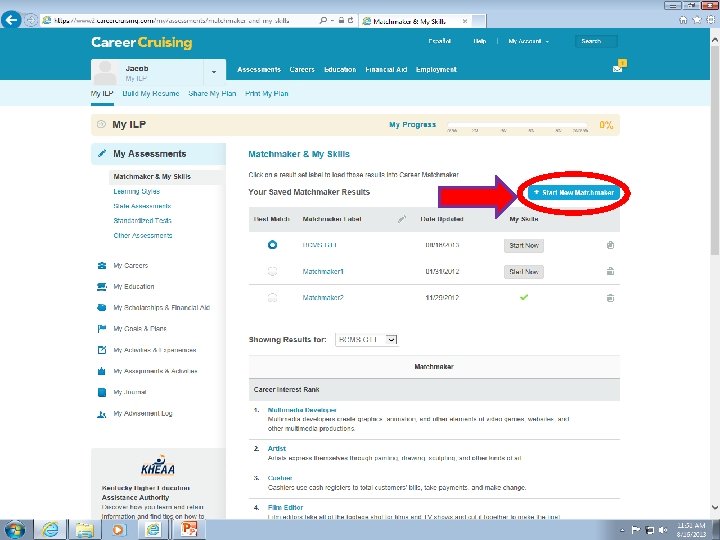The height and width of the screenshot is (540, 720).
Task: Switch to Build My Resume tab
Action: (151, 93)
